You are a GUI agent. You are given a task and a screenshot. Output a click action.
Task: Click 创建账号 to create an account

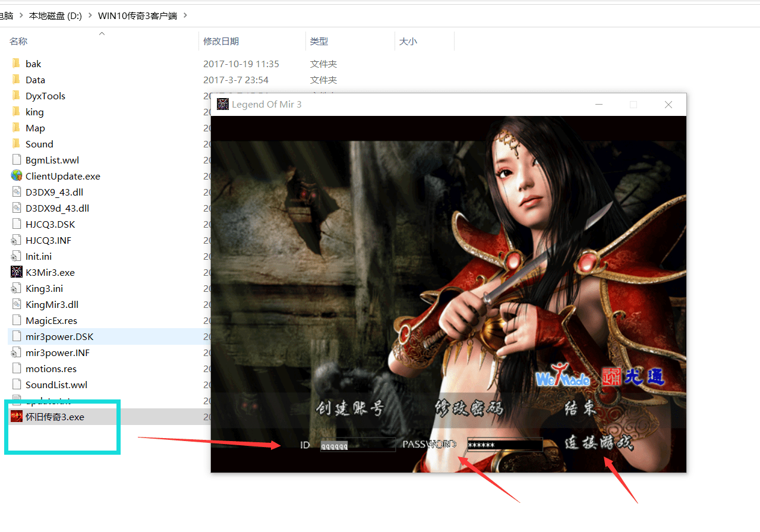[350, 408]
